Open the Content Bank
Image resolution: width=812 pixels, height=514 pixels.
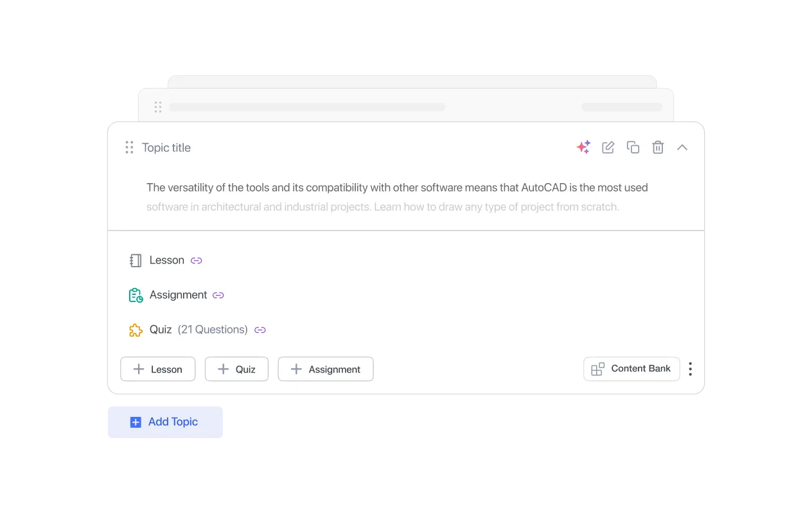(631, 369)
